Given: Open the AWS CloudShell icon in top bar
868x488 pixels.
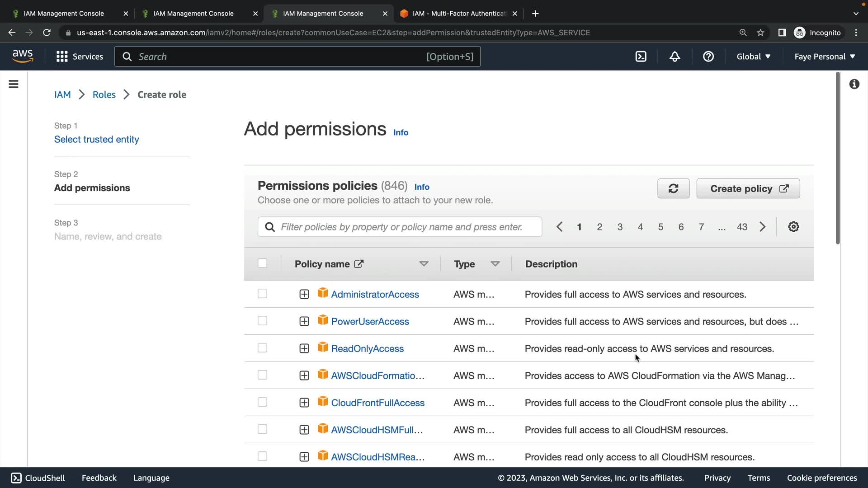Looking at the screenshot, I should click(x=641, y=56).
